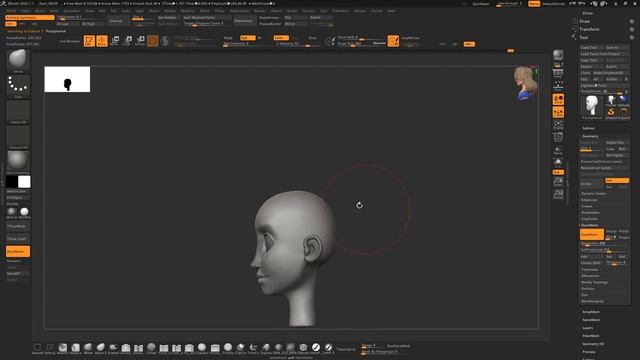
Task: Activate Edit mode icon
Action: (x=89, y=41)
